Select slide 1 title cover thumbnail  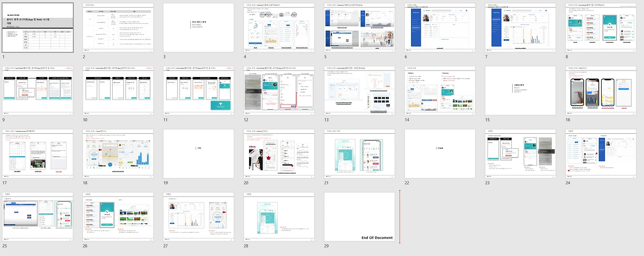pyautogui.click(x=38, y=28)
